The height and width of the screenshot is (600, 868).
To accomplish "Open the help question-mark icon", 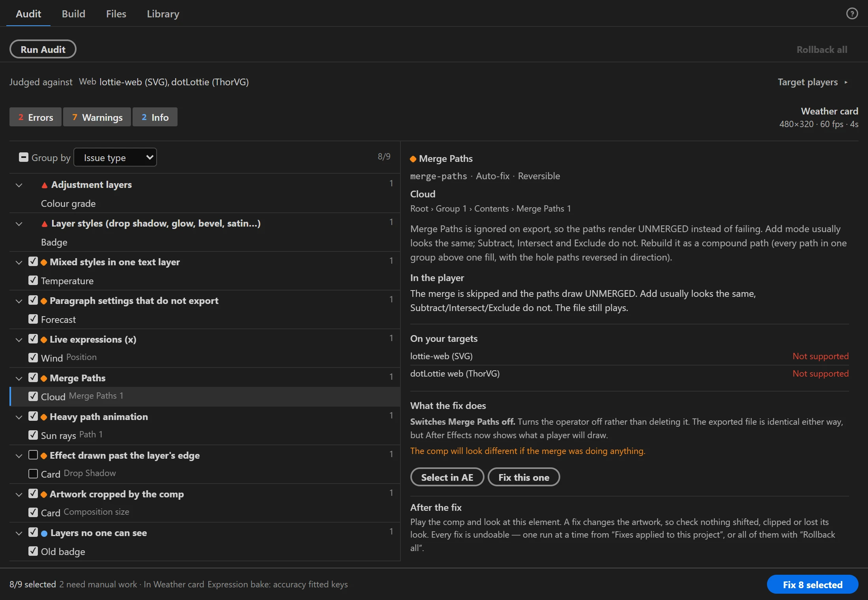I will [852, 14].
